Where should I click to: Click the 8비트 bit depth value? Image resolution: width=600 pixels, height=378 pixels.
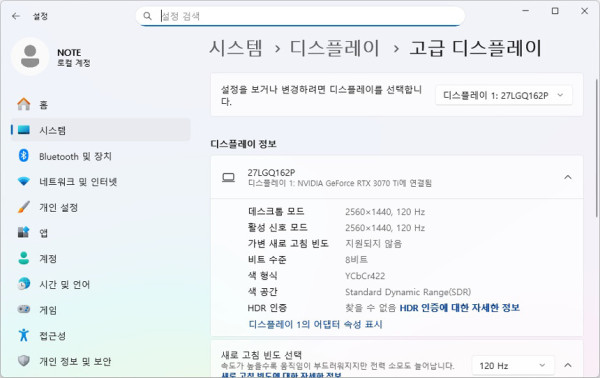pos(356,260)
